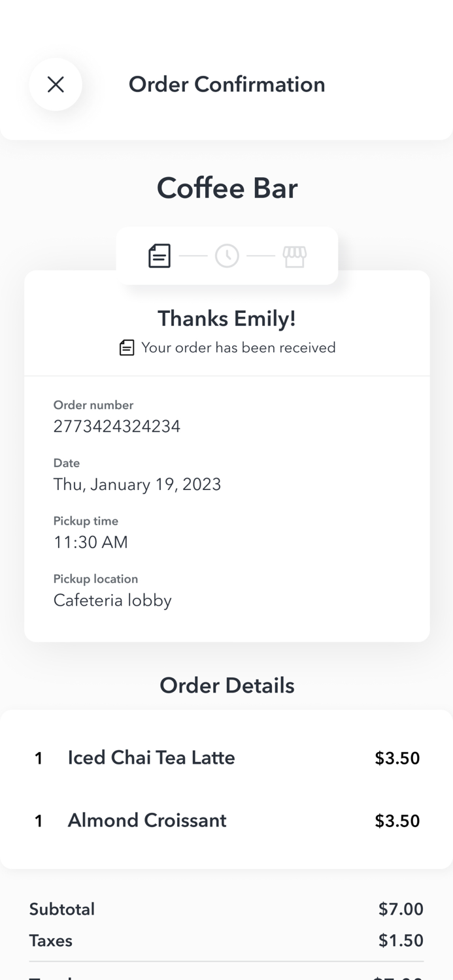Click the order number 2773424324234
This screenshot has width=453, height=980.
tap(117, 425)
